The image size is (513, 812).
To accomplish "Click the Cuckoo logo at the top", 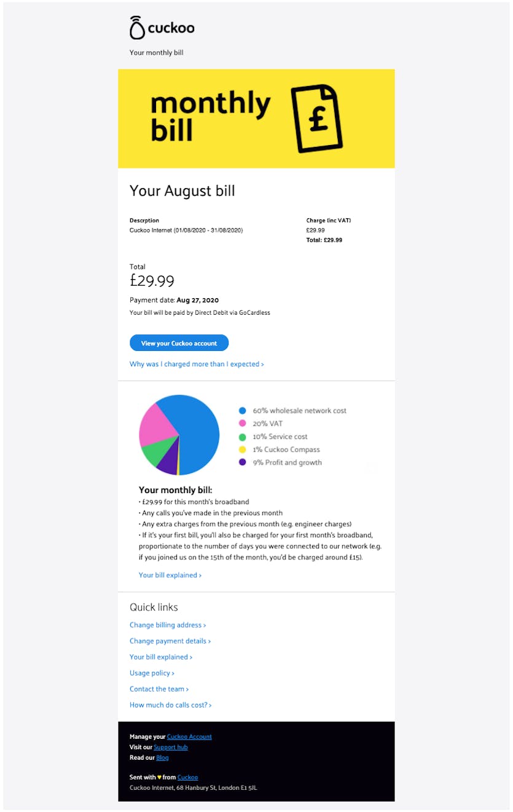I will (x=162, y=28).
